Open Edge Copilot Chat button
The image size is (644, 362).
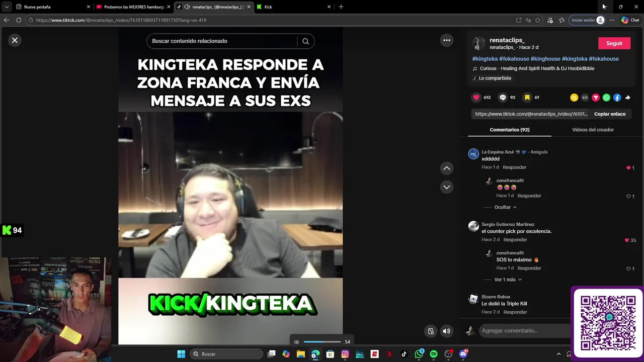point(630,20)
